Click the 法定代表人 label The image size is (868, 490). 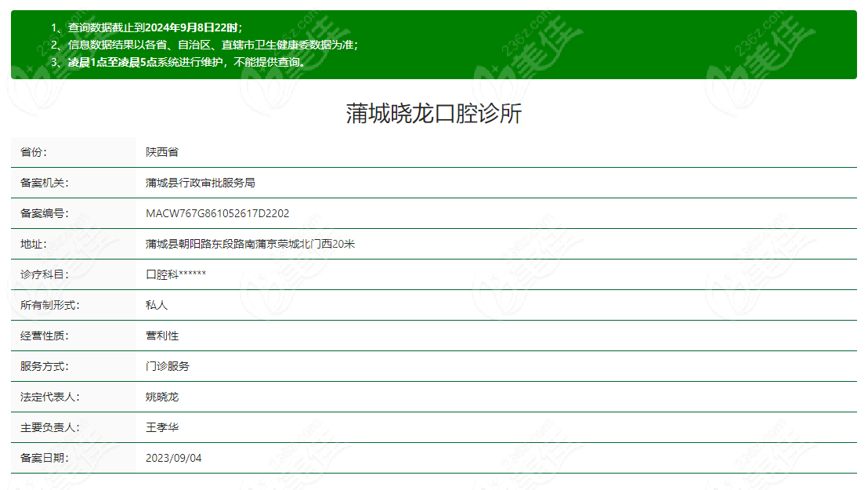(x=50, y=397)
